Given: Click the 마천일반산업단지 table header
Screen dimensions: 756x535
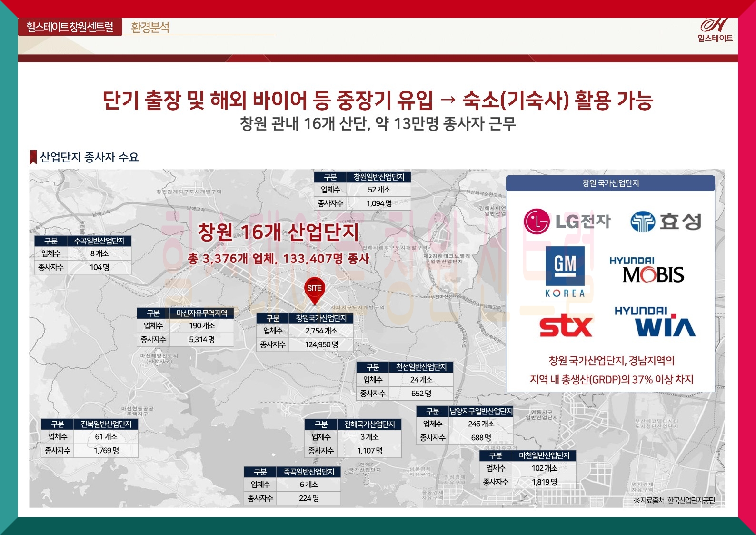Looking at the screenshot, I should 544,455.
